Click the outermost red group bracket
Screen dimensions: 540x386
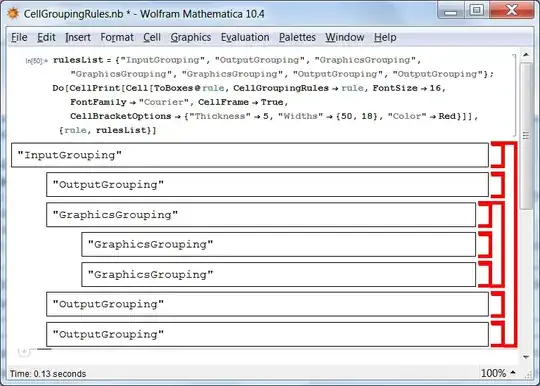tap(516, 244)
